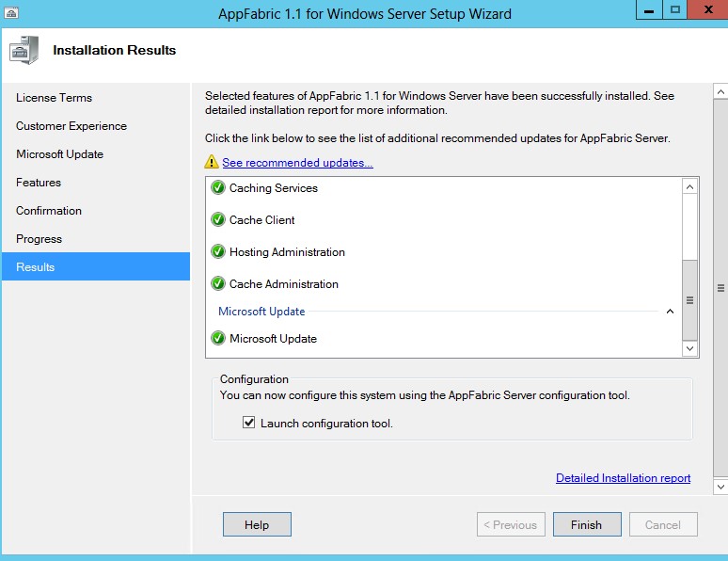Click the outer page scroll-up arrow
The height and width of the screenshot is (561, 728).
click(720, 91)
